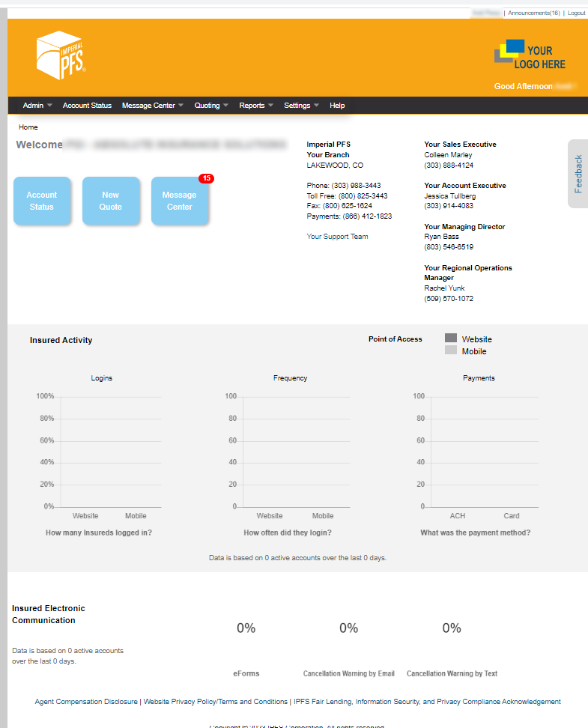Image resolution: width=588 pixels, height=728 pixels.
Task: Click the LAKEWOOD, CO branch text
Action: click(335, 166)
